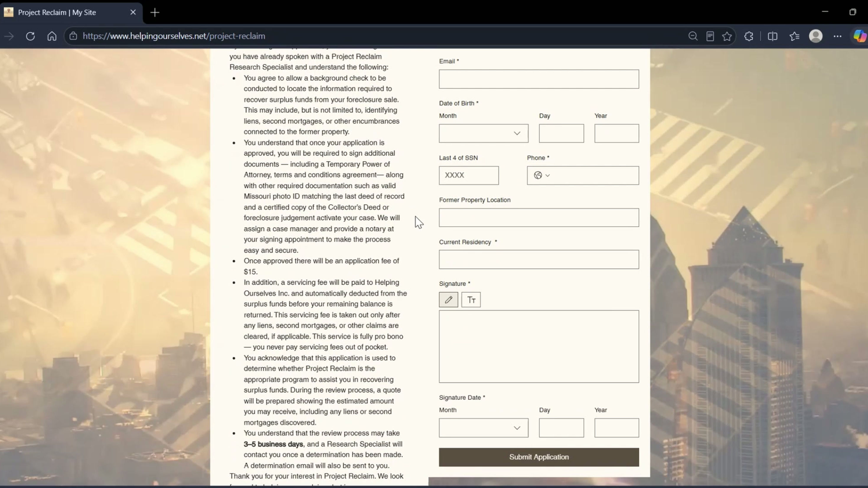Image resolution: width=868 pixels, height=488 pixels.
Task: Submit the application button
Action: (x=539, y=457)
